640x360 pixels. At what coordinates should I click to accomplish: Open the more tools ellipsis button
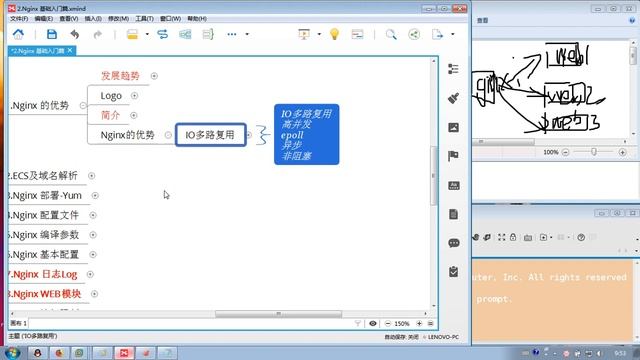click(232, 34)
